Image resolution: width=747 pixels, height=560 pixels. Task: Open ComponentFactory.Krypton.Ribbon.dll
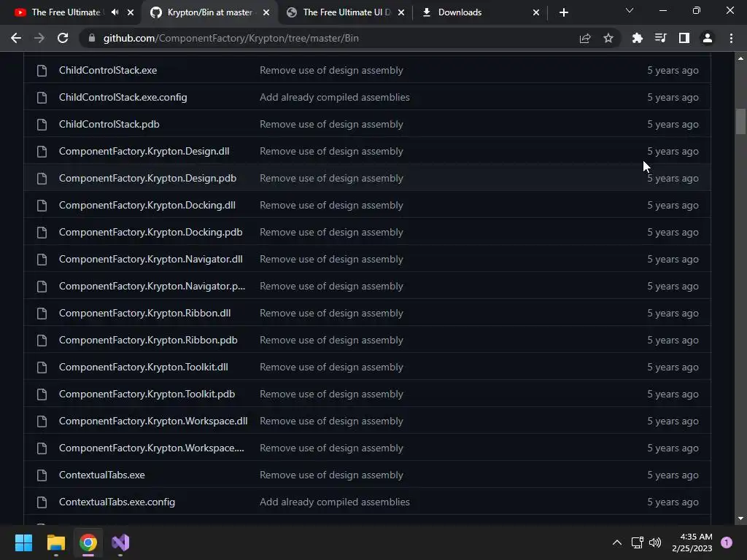[145, 314]
